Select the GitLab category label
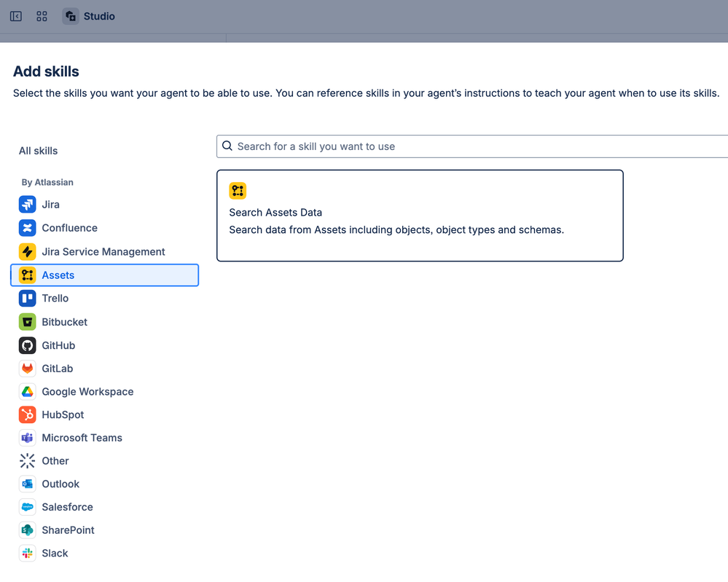 (58, 369)
